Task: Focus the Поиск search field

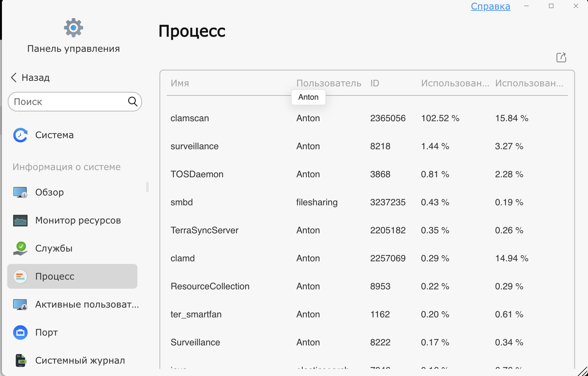Action: click(75, 102)
